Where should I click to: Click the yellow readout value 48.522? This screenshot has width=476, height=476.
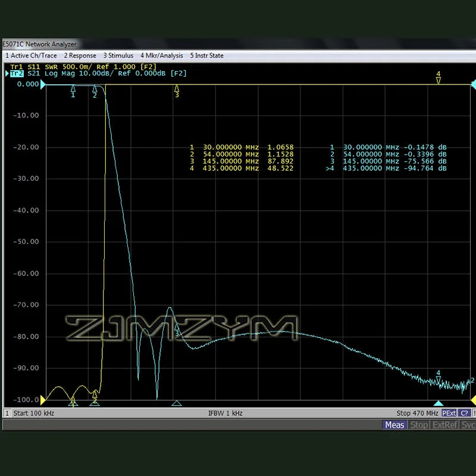tap(280, 168)
